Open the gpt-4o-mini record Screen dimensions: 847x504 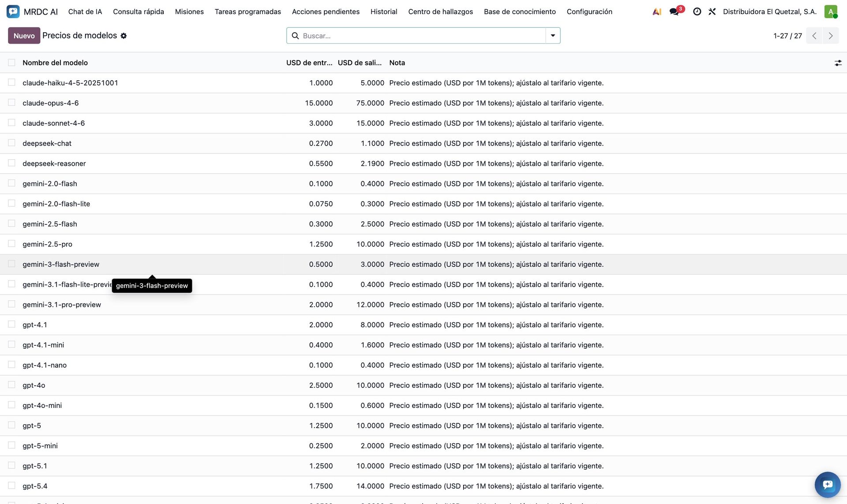click(x=42, y=405)
